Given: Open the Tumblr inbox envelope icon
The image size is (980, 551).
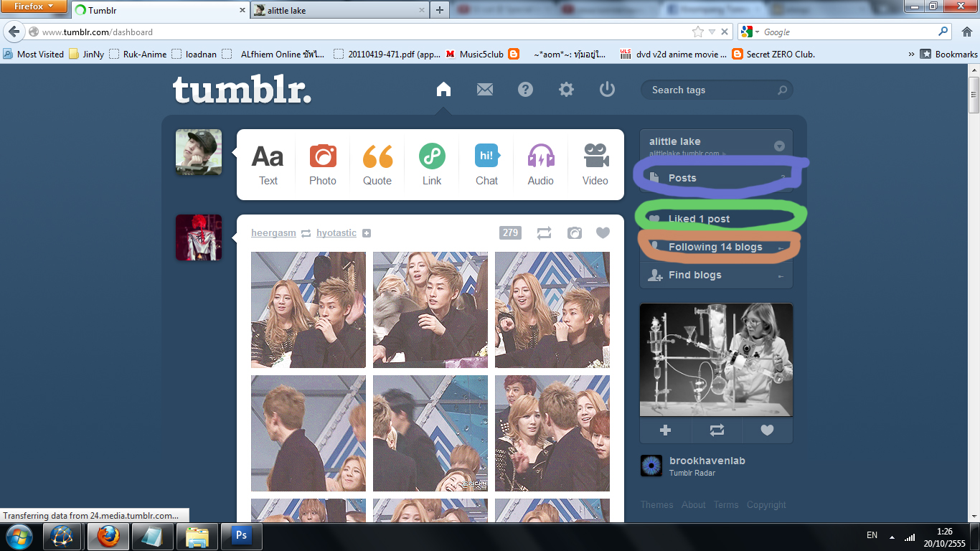Looking at the screenshot, I should pos(485,89).
